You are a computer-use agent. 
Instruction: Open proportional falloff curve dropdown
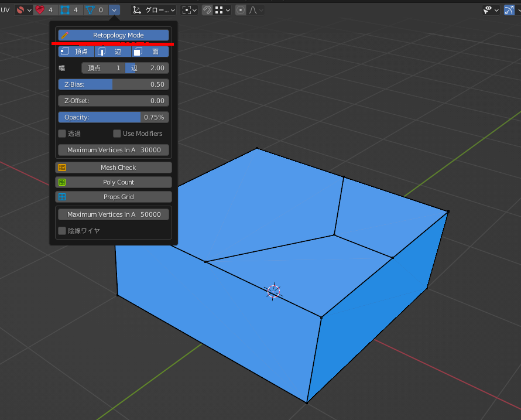(x=255, y=10)
